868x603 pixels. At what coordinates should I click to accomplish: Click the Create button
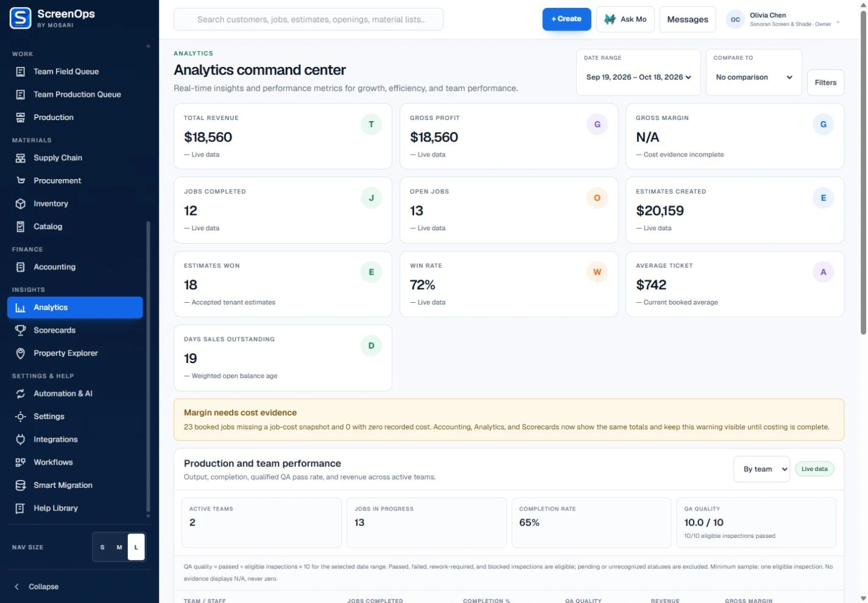pos(566,19)
